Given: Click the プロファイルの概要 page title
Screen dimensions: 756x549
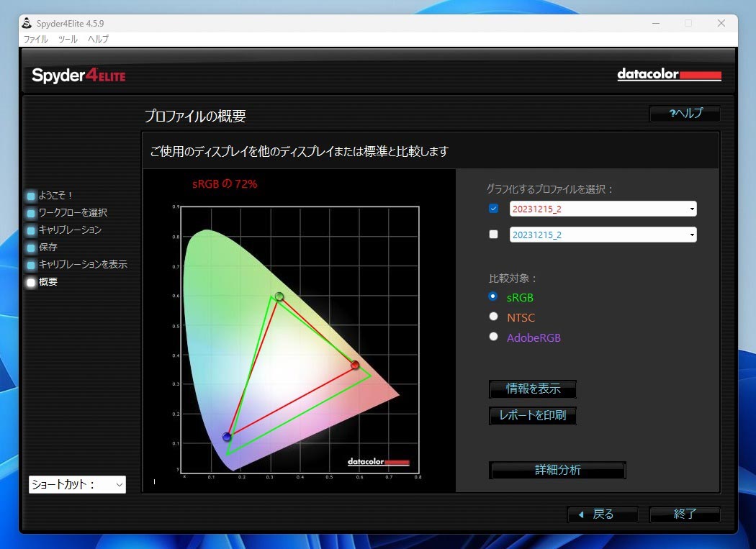Looking at the screenshot, I should point(195,116).
